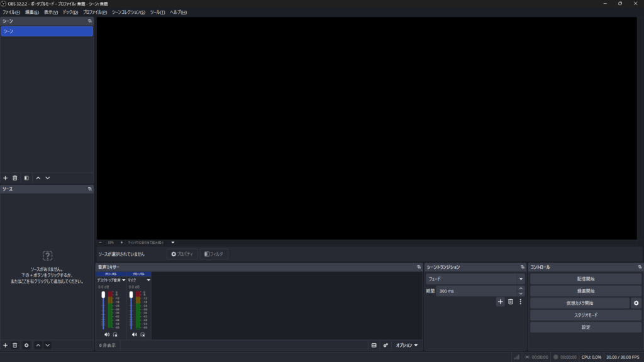Move the scene up with the up arrow
644x362 pixels.
click(x=38, y=178)
